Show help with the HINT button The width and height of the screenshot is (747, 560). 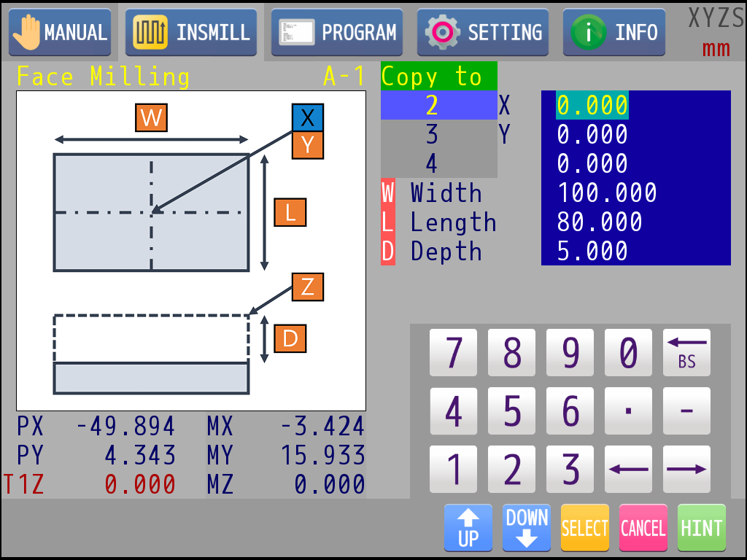(x=701, y=528)
